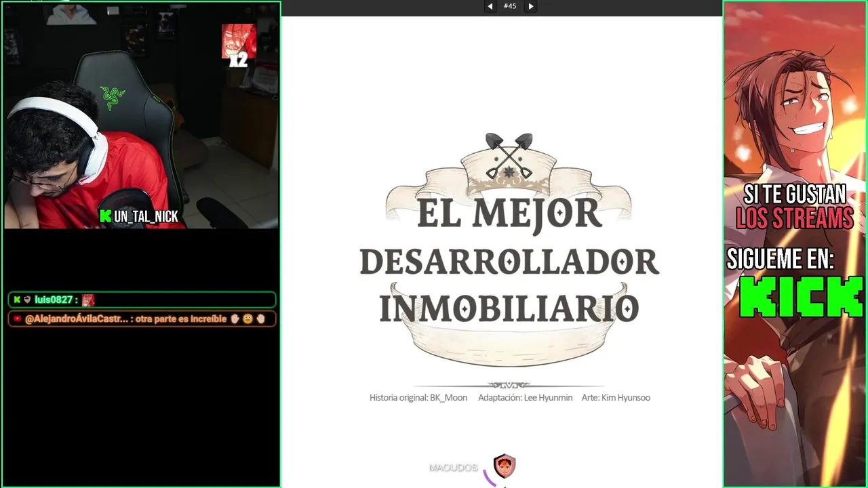Go to the previous chapter arrow
The height and width of the screenshot is (488, 868).
coord(490,6)
